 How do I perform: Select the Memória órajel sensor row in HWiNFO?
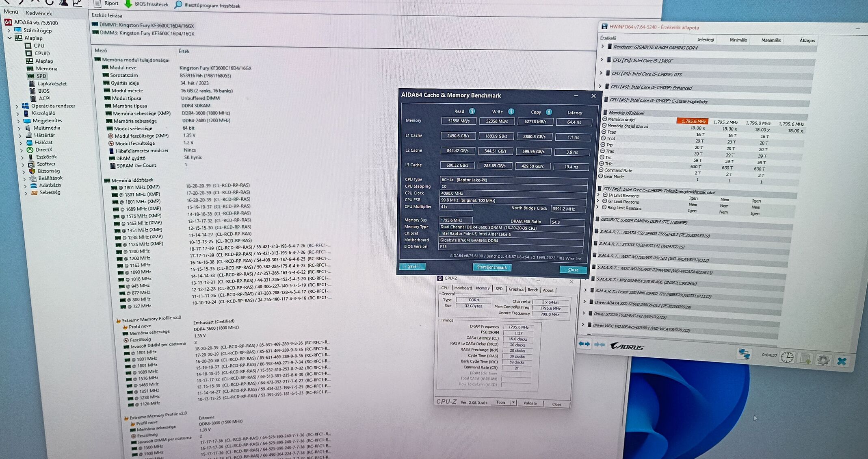(703, 121)
